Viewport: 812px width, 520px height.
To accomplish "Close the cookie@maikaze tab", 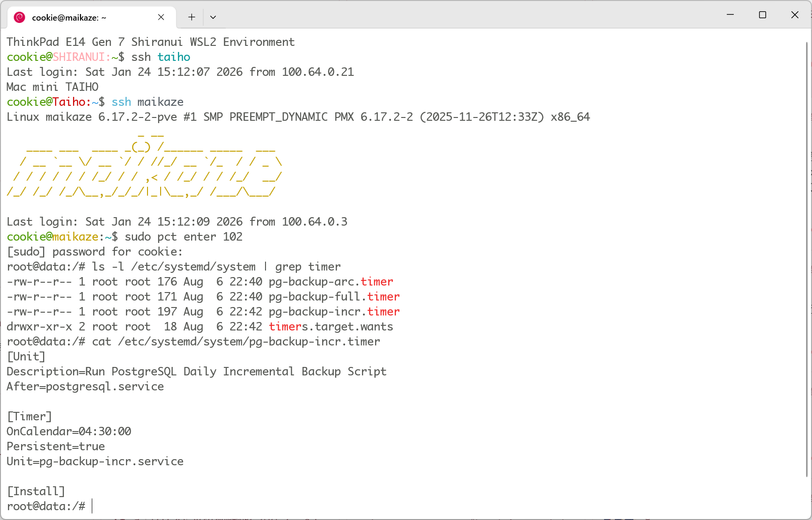I will 161,17.
